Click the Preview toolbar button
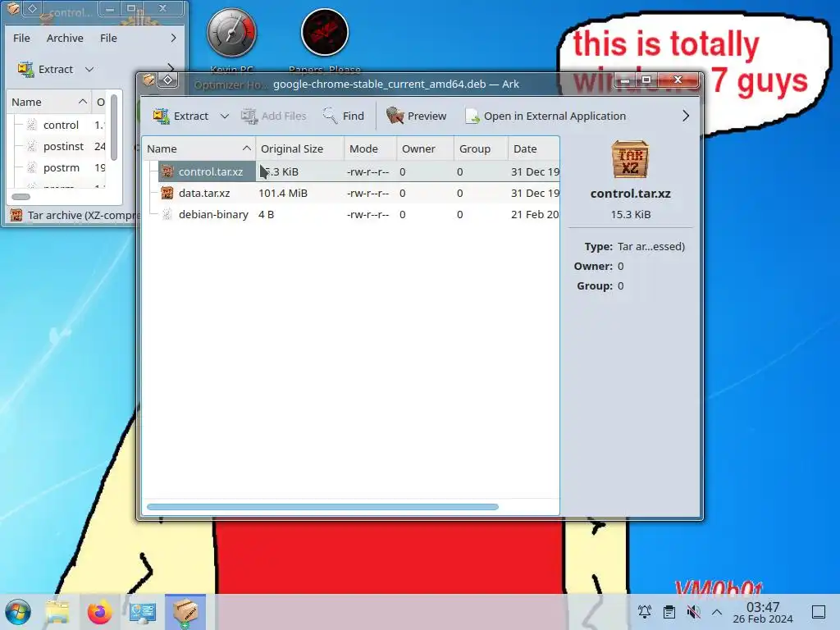Viewport: 840px width, 630px height. pyautogui.click(x=416, y=116)
